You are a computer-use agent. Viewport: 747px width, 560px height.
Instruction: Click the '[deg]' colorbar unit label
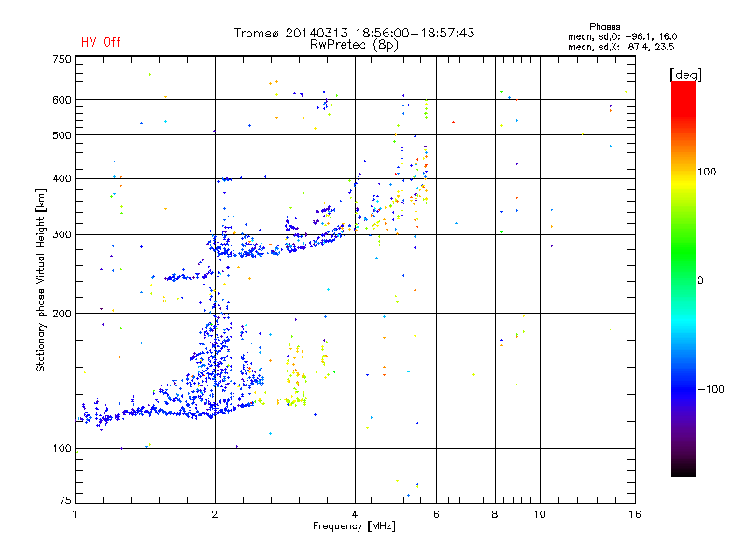(x=685, y=75)
